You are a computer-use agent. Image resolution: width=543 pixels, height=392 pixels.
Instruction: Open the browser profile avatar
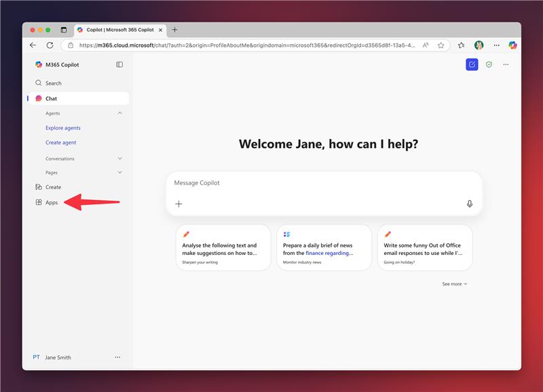pos(479,45)
